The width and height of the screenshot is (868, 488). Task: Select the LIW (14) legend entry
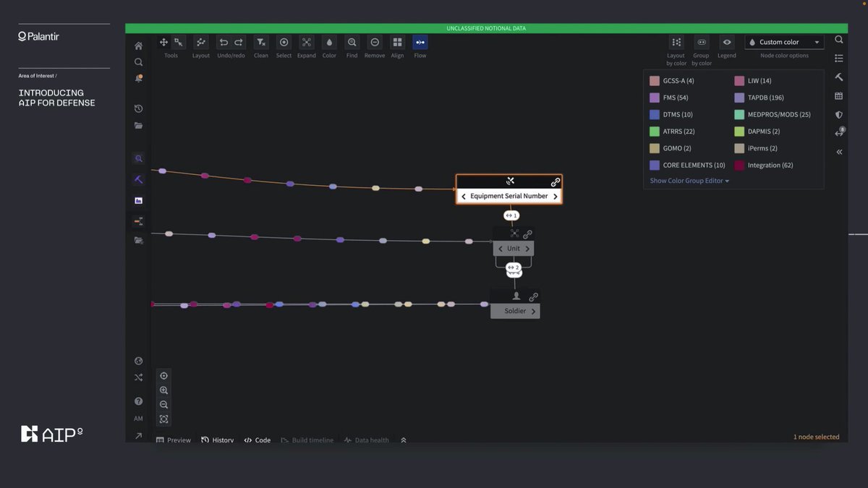[753, 81]
